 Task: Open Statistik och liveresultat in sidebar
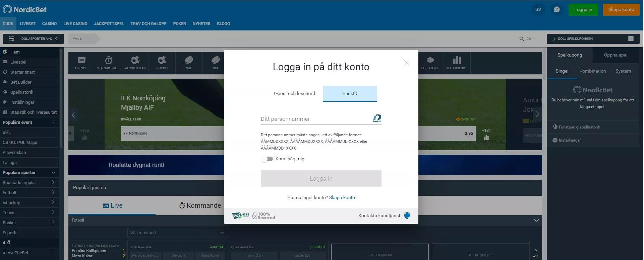point(29,112)
